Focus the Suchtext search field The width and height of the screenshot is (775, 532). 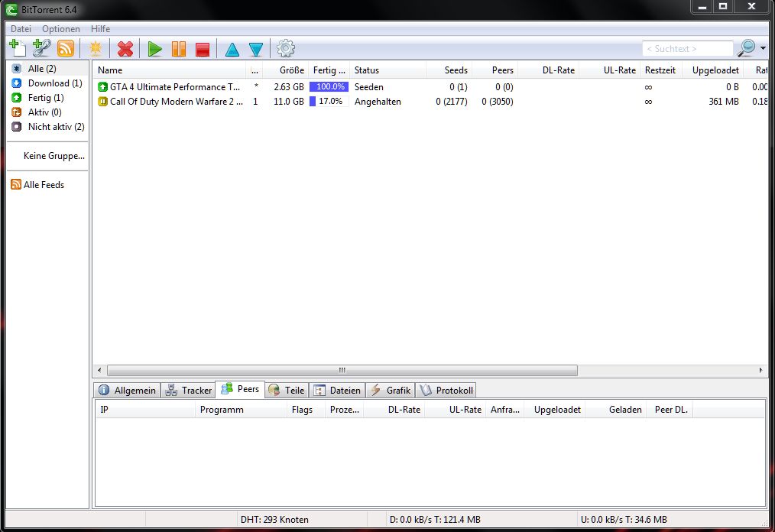point(688,48)
